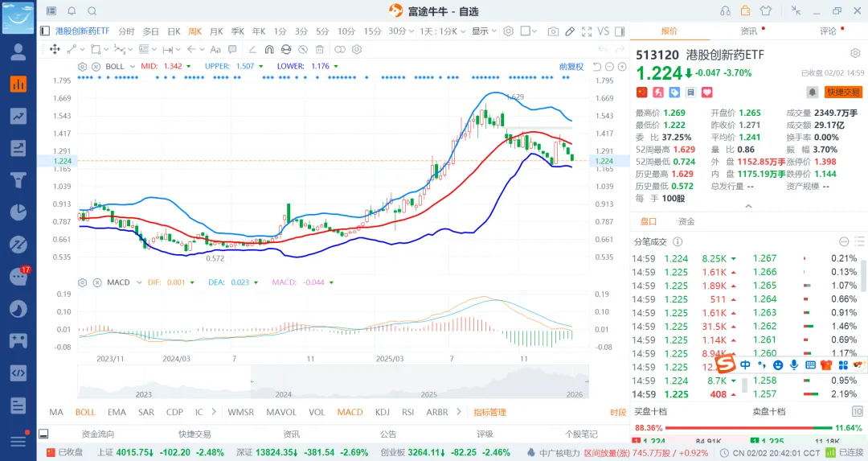Open 指标管理 indicator management link
868x461 pixels.
point(489,412)
